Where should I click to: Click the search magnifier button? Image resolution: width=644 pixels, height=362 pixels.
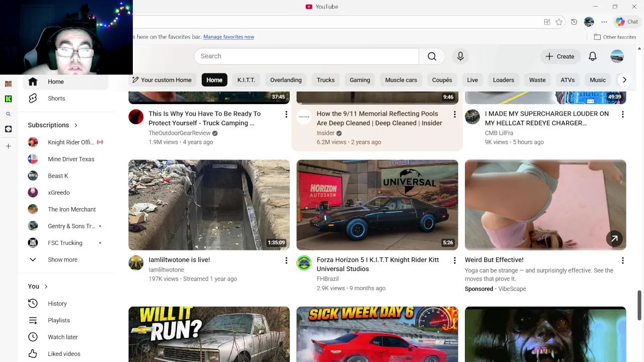tap(432, 56)
